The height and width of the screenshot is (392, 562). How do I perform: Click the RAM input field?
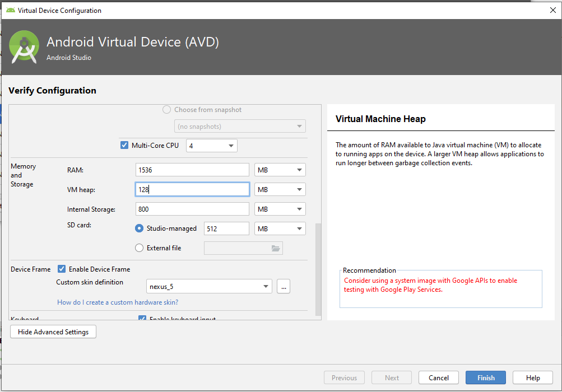pos(192,170)
